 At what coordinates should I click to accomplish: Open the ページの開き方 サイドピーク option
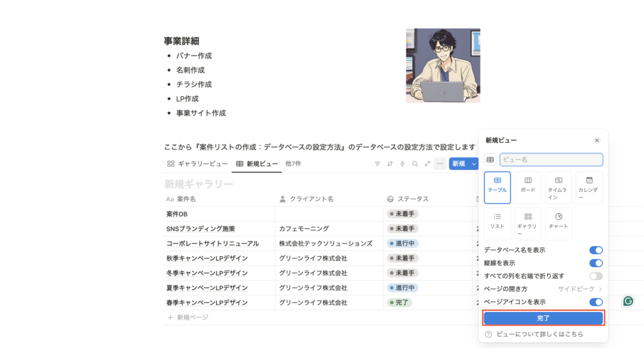580,289
